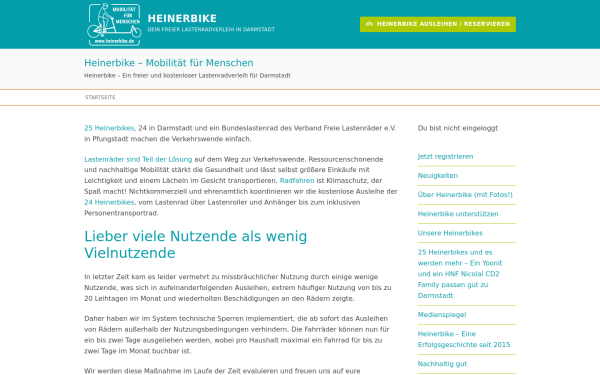Click the HEINERBIKE site title
The height and width of the screenshot is (375, 600).
pyautogui.click(x=182, y=18)
